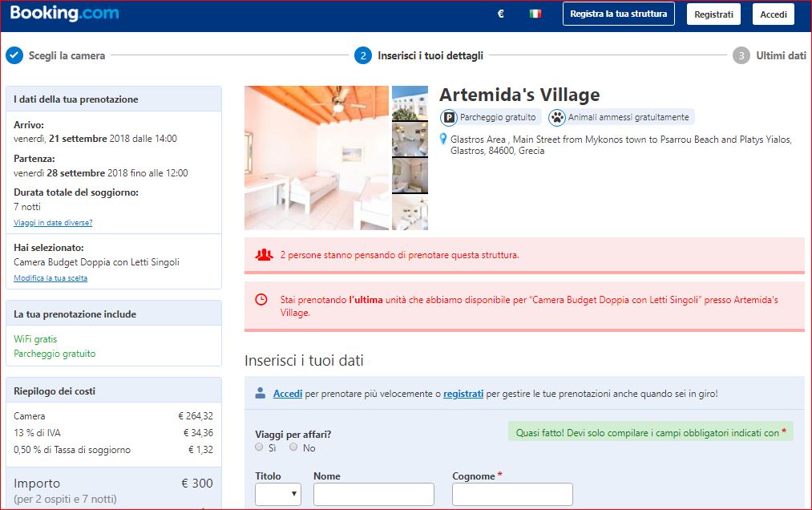Click the Inserisci i tuoi dati heading
The height and width of the screenshot is (510, 812).
tap(304, 361)
